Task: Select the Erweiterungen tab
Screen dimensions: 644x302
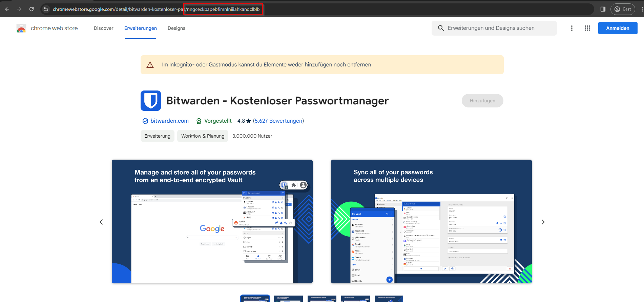Action: click(141, 28)
